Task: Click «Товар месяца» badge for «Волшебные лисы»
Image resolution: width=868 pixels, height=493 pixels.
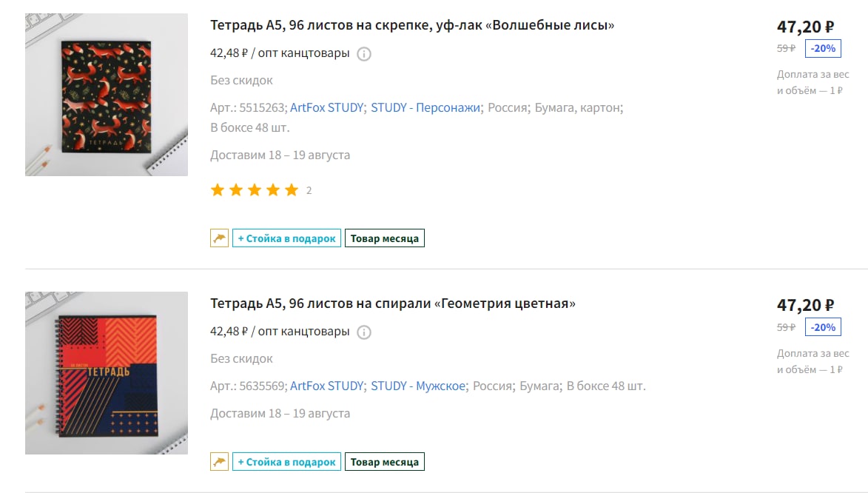Action: point(384,238)
